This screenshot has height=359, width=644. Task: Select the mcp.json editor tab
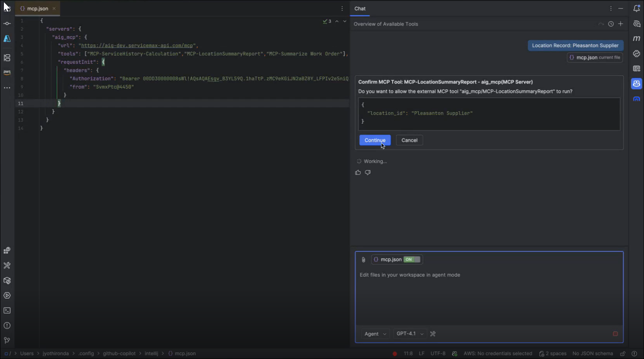[x=37, y=9]
